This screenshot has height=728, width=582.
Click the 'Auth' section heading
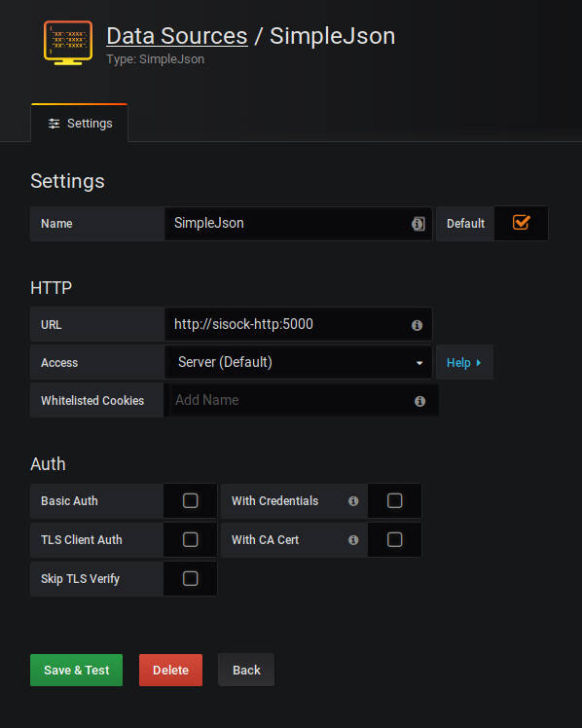coord(48,464)
